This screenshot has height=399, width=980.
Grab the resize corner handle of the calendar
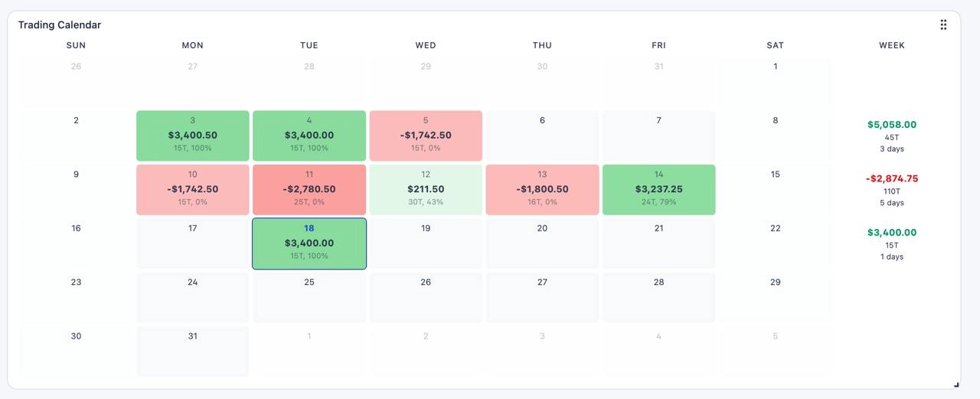coord(956,384)
